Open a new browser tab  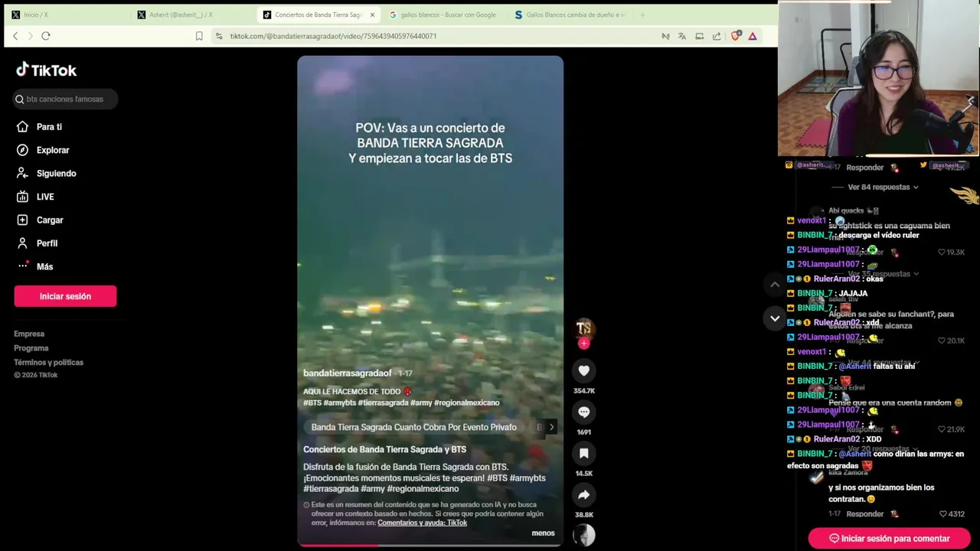tap(642, 15)
